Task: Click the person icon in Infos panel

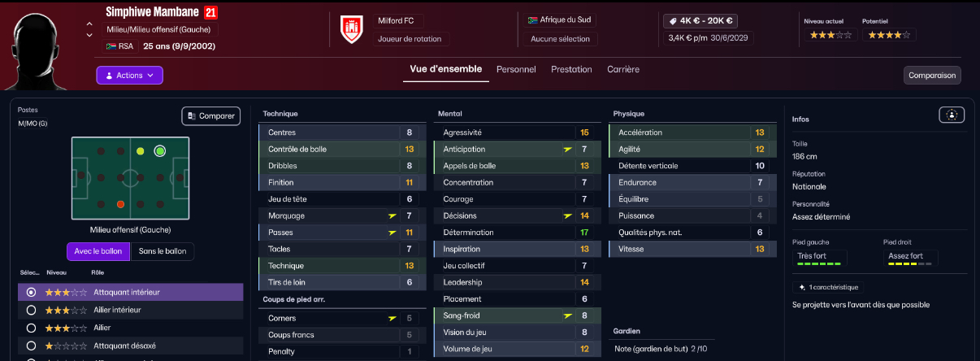Action: coord(950,115)
